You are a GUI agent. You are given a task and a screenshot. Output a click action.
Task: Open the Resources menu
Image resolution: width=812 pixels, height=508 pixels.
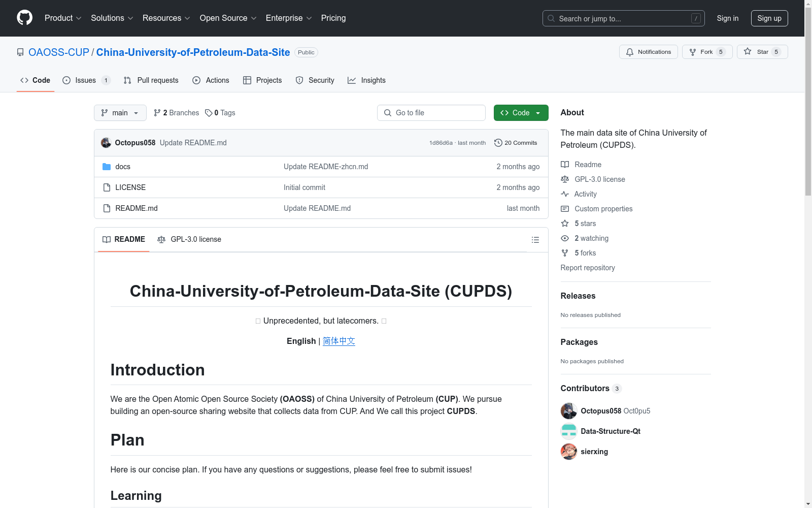click(166, 18)
